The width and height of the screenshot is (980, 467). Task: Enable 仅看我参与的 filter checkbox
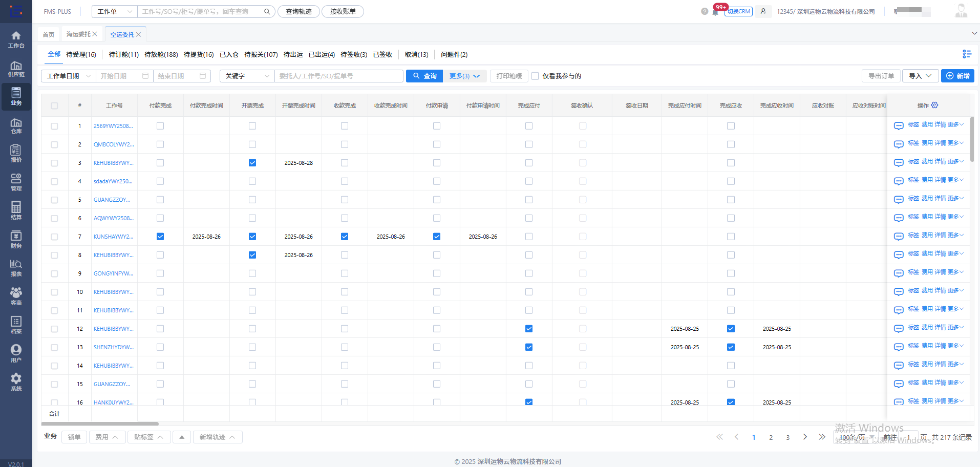point(535,76)
